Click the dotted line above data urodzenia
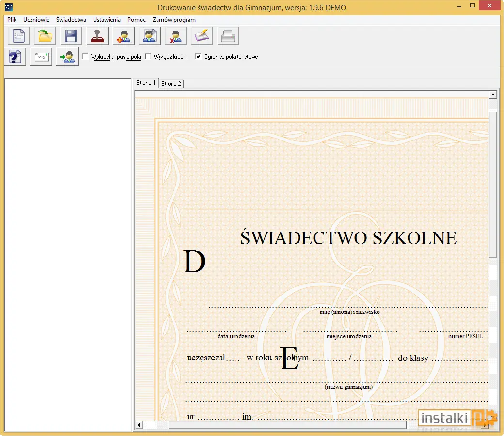Image resolution: width=504 pixels, height=436 pixels. coord(236,331)
